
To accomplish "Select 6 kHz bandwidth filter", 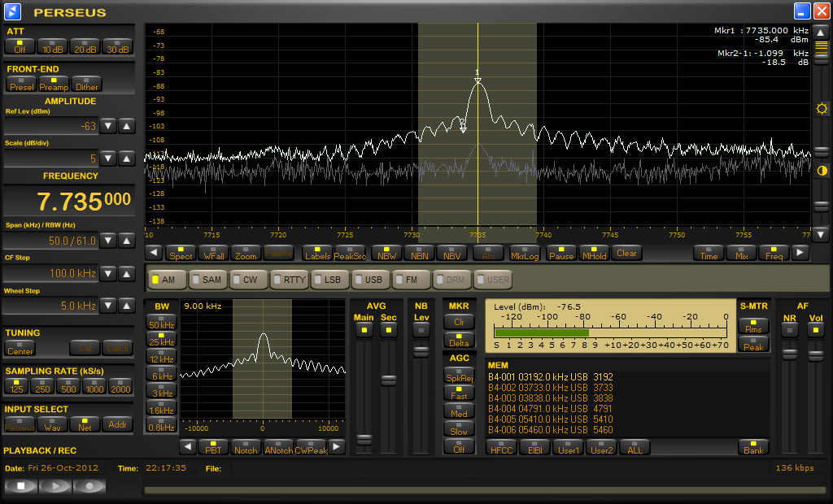I will click(x=162, y=373).
